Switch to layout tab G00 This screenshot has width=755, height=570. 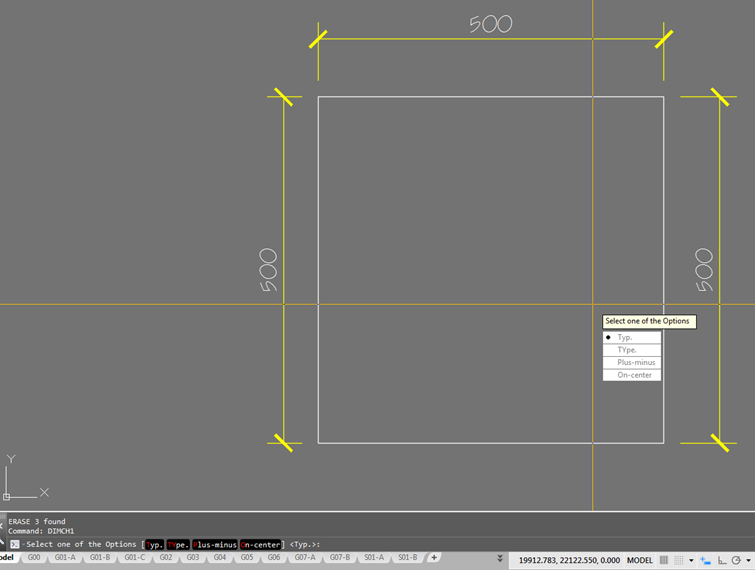coord(34,557)
